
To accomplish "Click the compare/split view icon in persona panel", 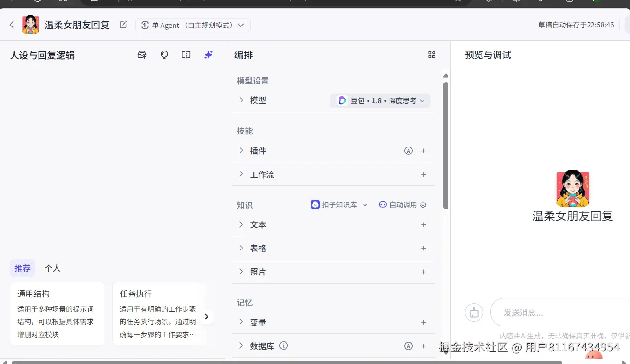I will [186, 55].
